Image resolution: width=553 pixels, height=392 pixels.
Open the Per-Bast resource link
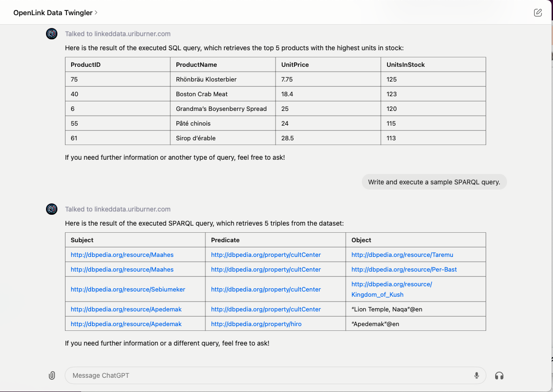pos(404,269)
